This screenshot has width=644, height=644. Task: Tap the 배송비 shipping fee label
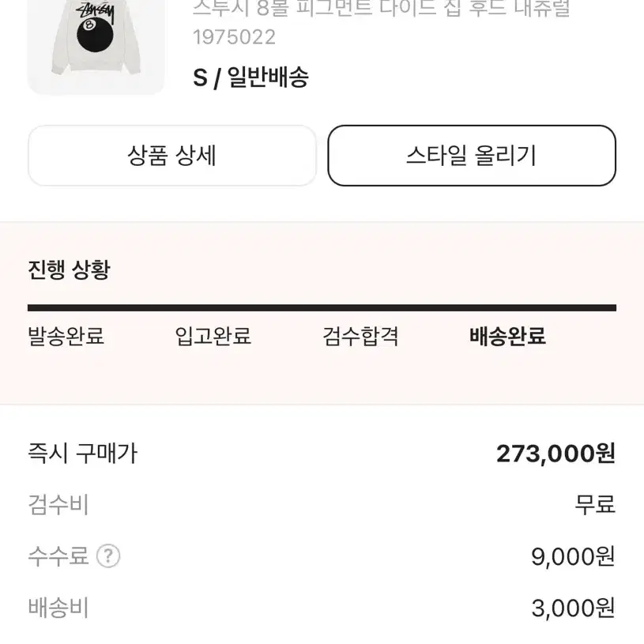(58, 608)
